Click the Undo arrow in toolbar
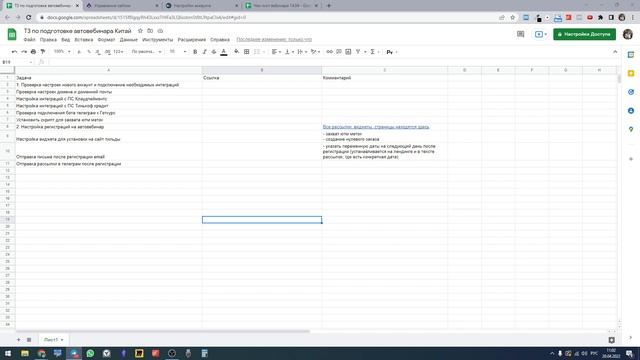The width and height of the screenshot is (640, 360). tap(14, 52)
